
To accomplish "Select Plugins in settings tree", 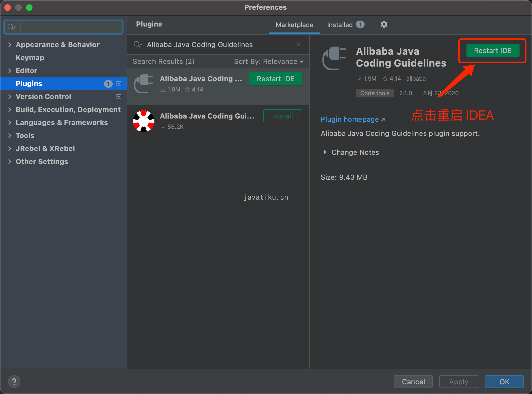I will point(63,84).
